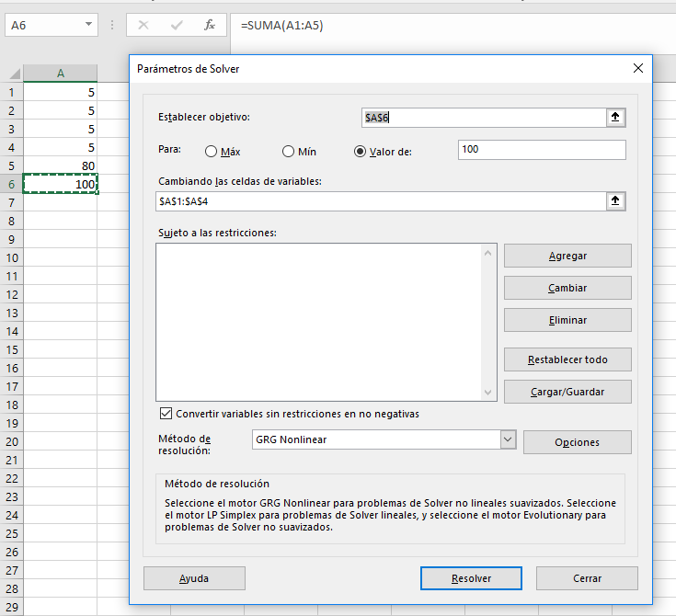Open Cargar/Guardar
Viewport: 676px width, 616px height.
point(567,392)
